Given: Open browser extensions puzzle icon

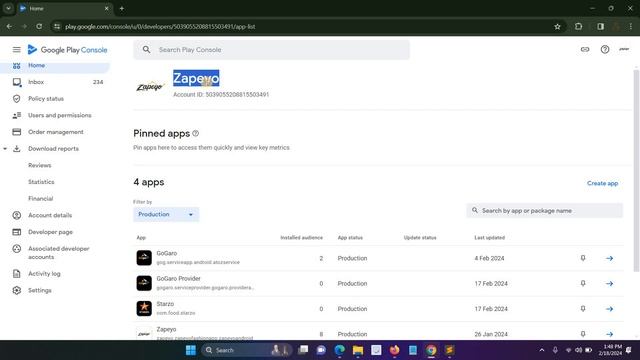Looking at the screenshot, I should pos(578,27).
